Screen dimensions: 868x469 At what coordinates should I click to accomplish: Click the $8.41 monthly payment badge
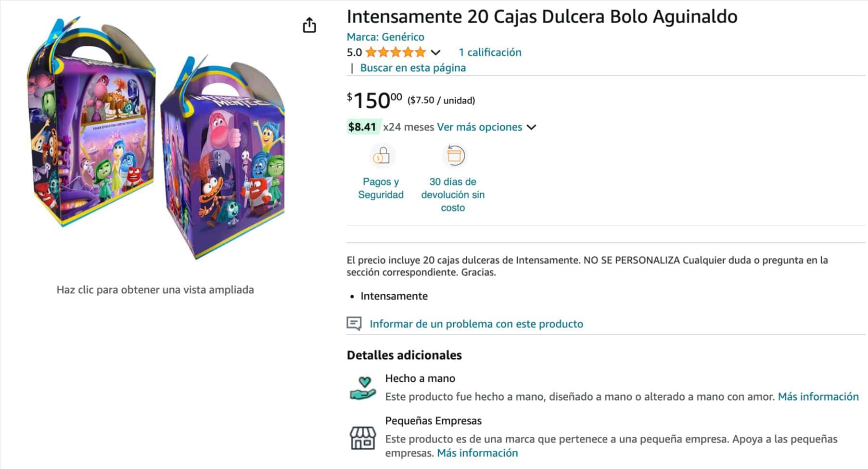click(362, 127)
